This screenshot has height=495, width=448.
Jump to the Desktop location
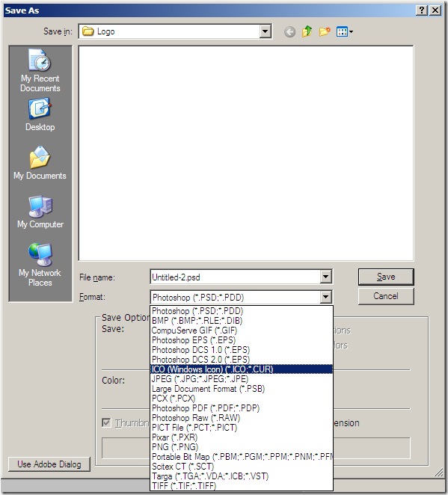click(x=40, y=114)
